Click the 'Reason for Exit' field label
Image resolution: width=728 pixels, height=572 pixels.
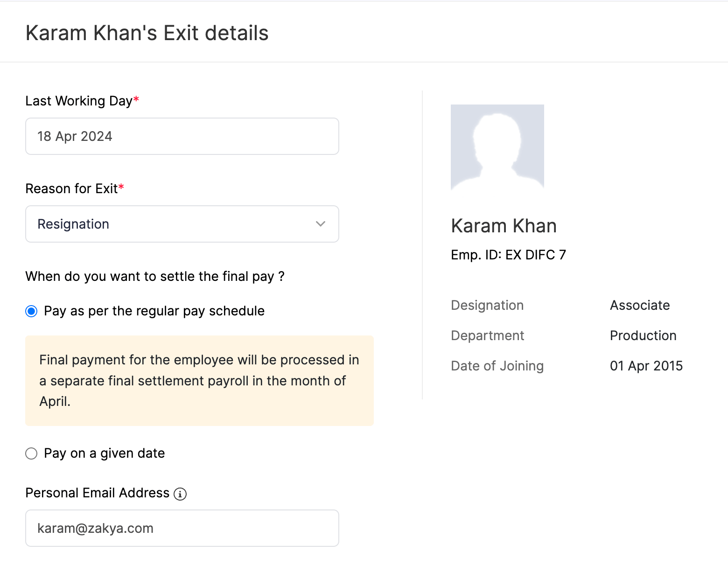(71, 188)
